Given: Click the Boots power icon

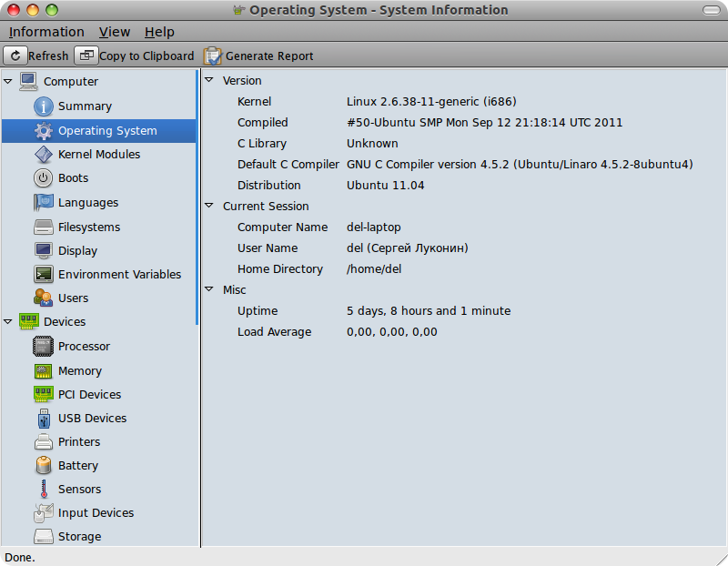Looking at the screenshot, I should pos(43,177).
